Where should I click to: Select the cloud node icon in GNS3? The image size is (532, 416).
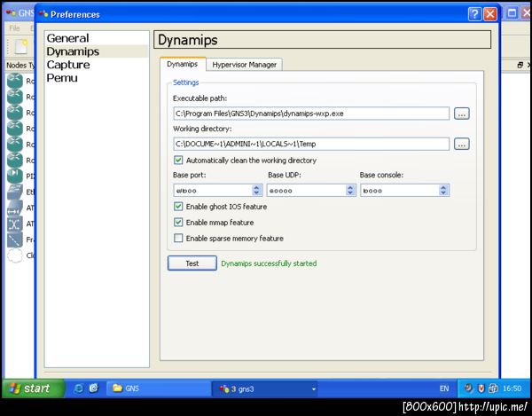pos(14,255)
